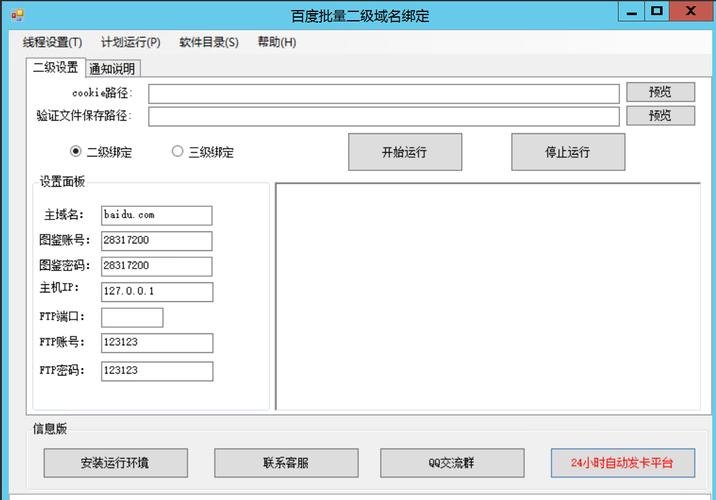Viewport: 716px width, 500px height.
Task: Click the empty FTP端口 field
Action: tap(132, 317)
